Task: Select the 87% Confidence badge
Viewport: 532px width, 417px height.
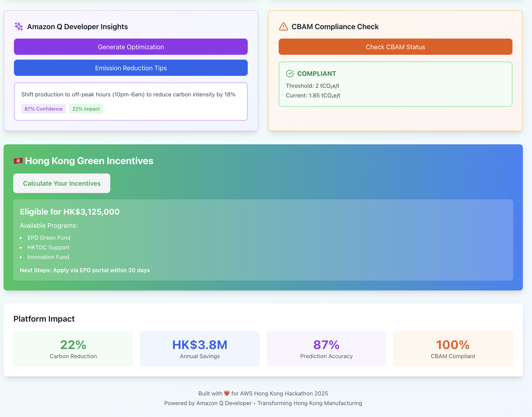Action: 43,109
